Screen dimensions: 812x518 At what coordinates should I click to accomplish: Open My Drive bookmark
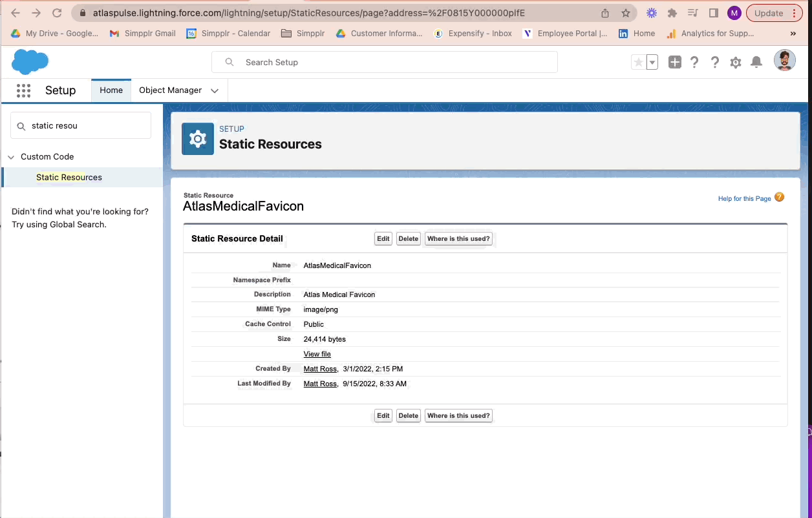[x=54, y=34]
